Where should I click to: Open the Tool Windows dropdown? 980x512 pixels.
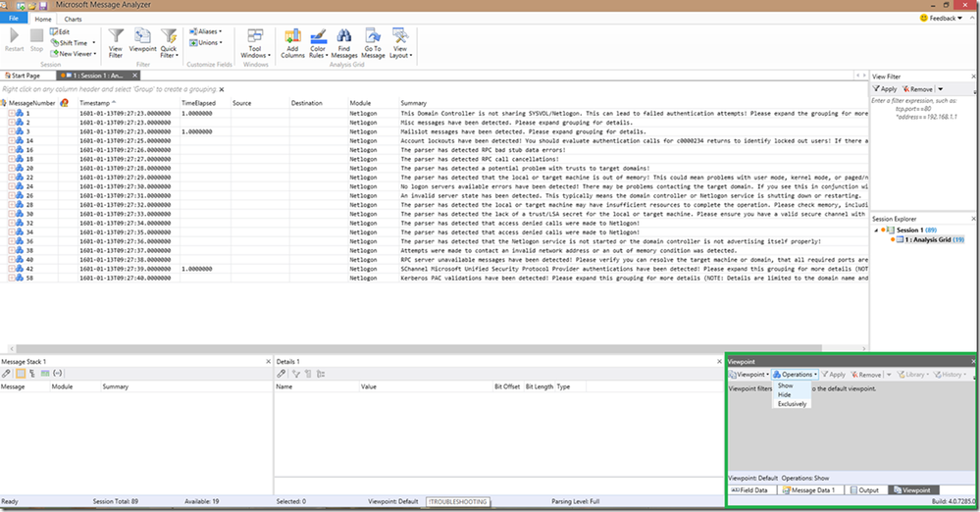[x=255, y=42]
